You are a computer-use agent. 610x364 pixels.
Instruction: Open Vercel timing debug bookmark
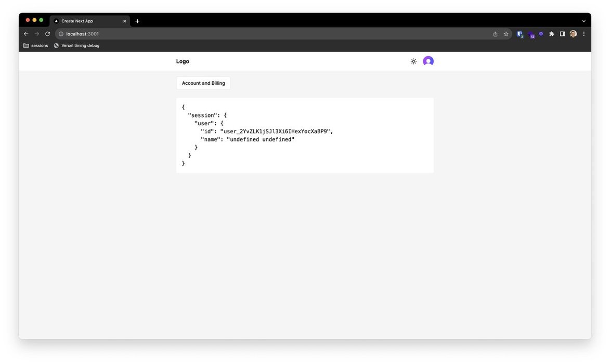click(76, 46)
